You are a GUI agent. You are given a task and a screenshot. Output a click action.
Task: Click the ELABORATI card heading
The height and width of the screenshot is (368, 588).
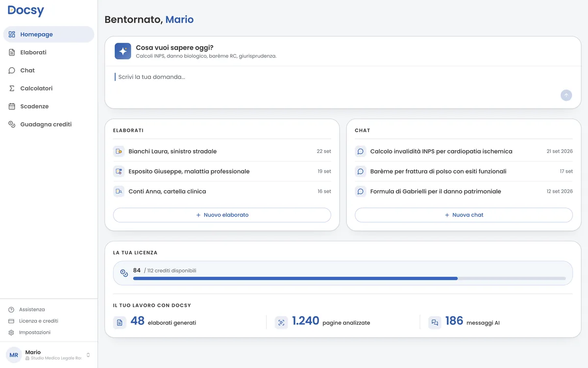128,131
